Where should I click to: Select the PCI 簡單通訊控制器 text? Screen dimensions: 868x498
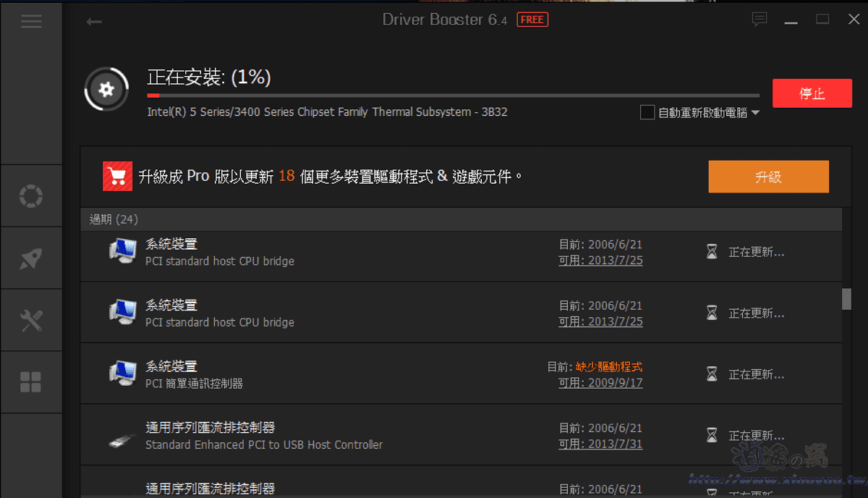(194, 384)
